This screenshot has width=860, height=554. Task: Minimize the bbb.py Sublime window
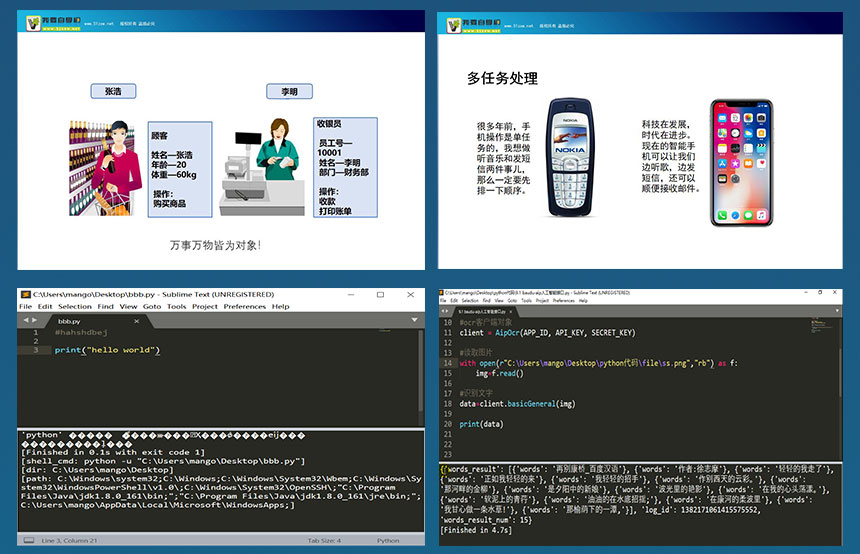click(350, 295)
